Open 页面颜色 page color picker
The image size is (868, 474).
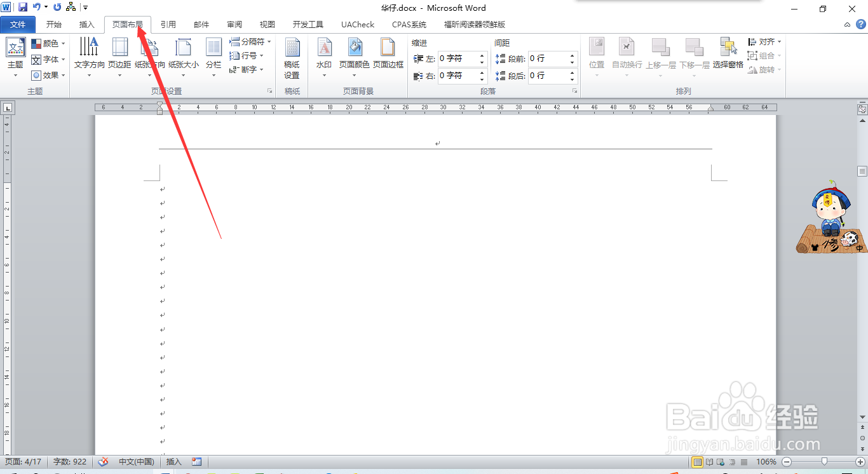pos(354,58)
